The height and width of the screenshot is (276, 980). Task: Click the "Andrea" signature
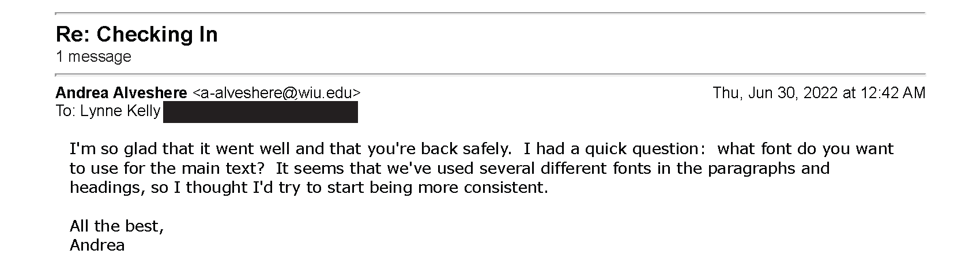97,245
